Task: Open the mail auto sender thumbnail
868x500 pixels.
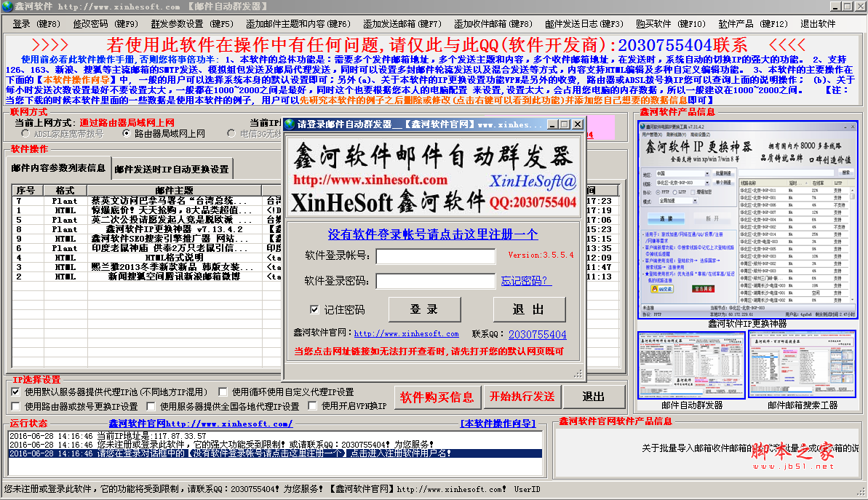Action: pos(691,365)
